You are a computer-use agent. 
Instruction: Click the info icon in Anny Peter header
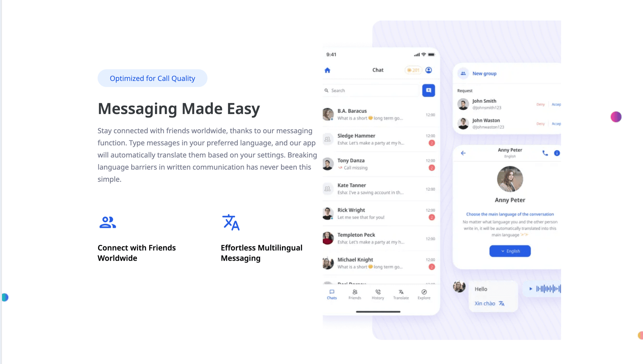[x=557, y=153]
